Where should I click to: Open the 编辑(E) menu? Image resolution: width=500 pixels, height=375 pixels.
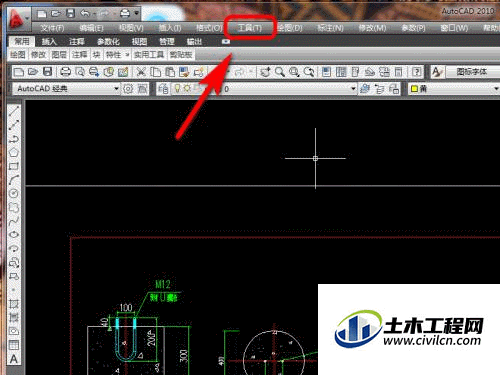point(91,28)
